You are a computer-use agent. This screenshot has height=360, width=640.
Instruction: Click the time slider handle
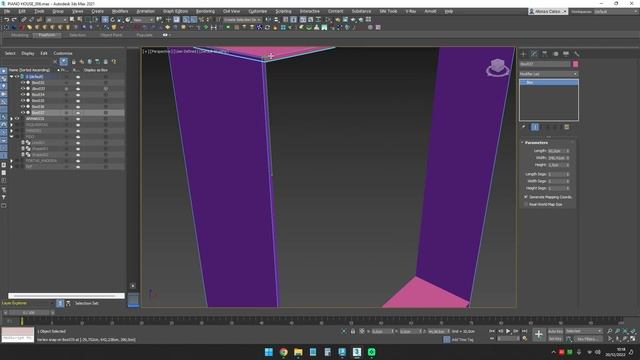click(29, 313)
